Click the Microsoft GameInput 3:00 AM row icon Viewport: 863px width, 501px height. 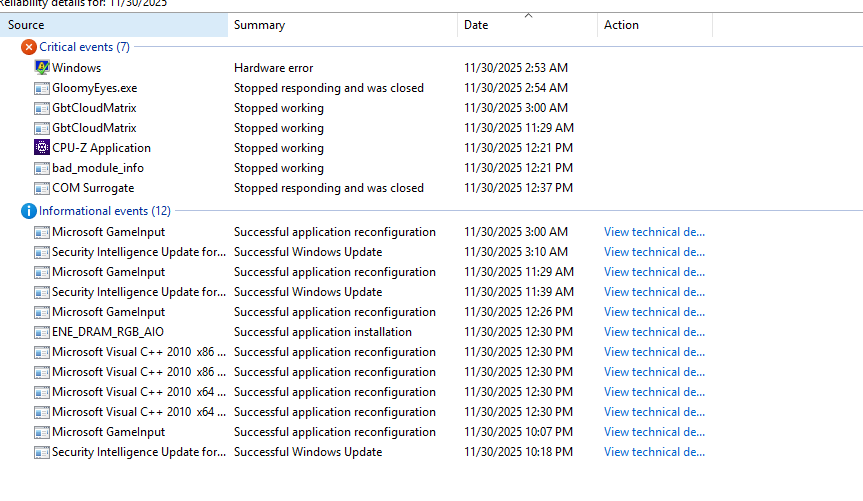pyautogui.click(x=42, y=232)
